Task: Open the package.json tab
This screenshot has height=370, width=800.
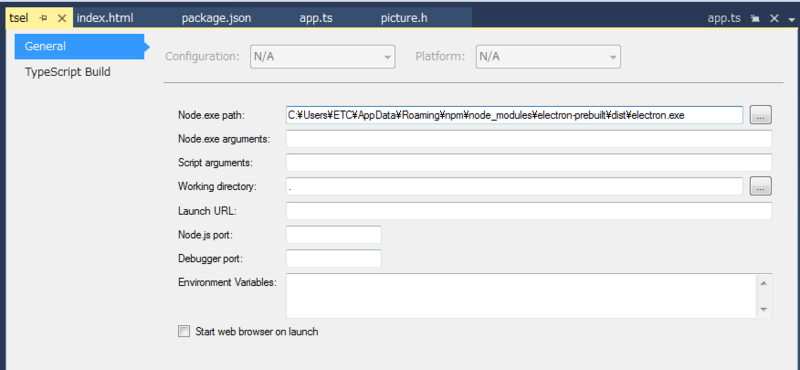Action: [x=216, y=18]
